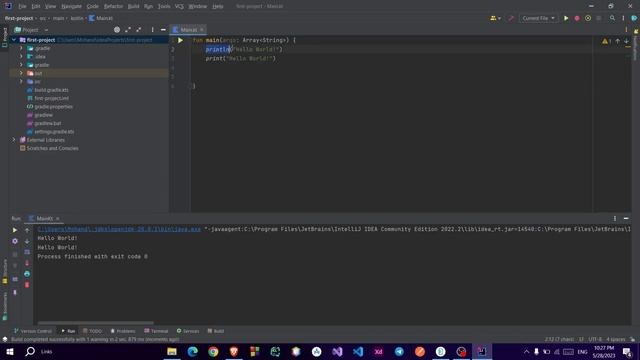Clear the console with the Run panel trash icon
The height and width of the screenshot is (360, 640).
pyautogui.click(x=27, y=285)
